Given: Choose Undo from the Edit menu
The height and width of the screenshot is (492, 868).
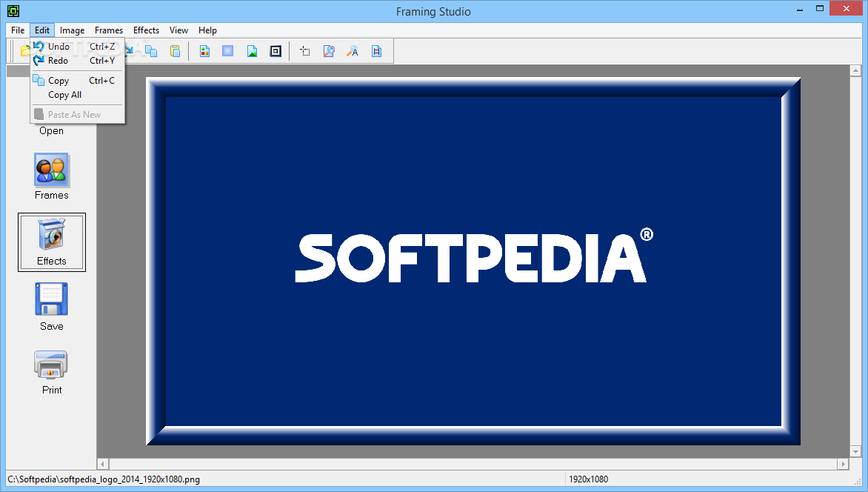Looking at the screenshot, I should (77, 47).
